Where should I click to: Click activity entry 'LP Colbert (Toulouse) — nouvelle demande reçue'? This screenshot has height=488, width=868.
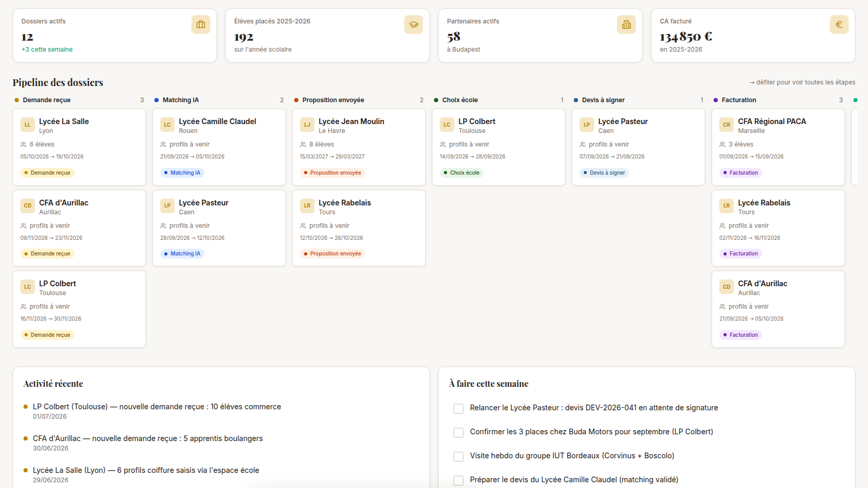[x=157, y=407]
